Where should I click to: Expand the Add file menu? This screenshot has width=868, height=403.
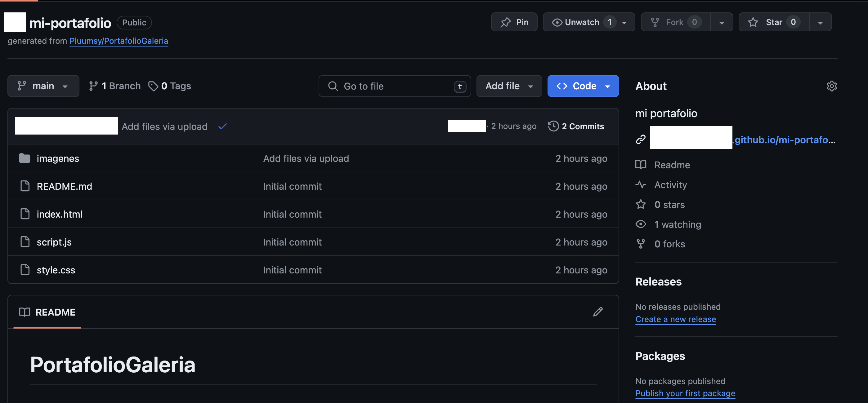pyautogui.click(x=509, y=86)
